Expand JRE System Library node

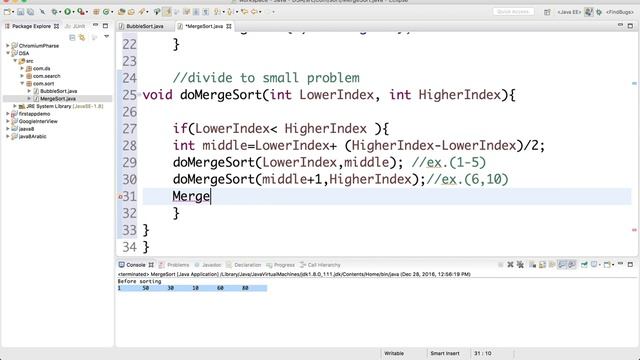pos(15,106)
